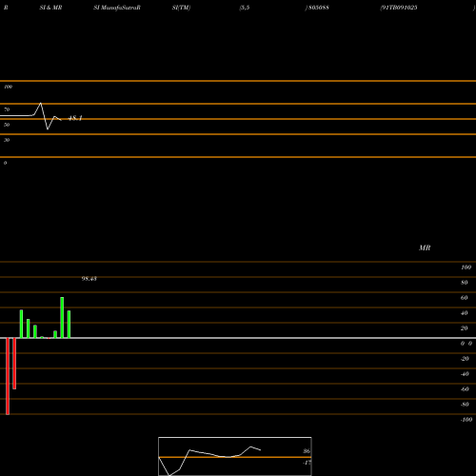Click the MR right axis label 60
Viewport: 476px width, 476px height.
pyautogui.click(x=465, y=298)
